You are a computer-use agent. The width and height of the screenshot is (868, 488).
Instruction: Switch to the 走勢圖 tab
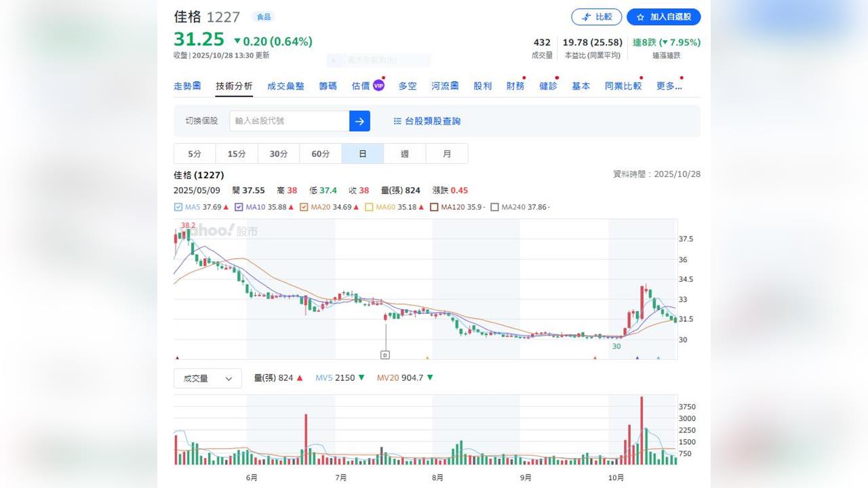tap(187, 85)
